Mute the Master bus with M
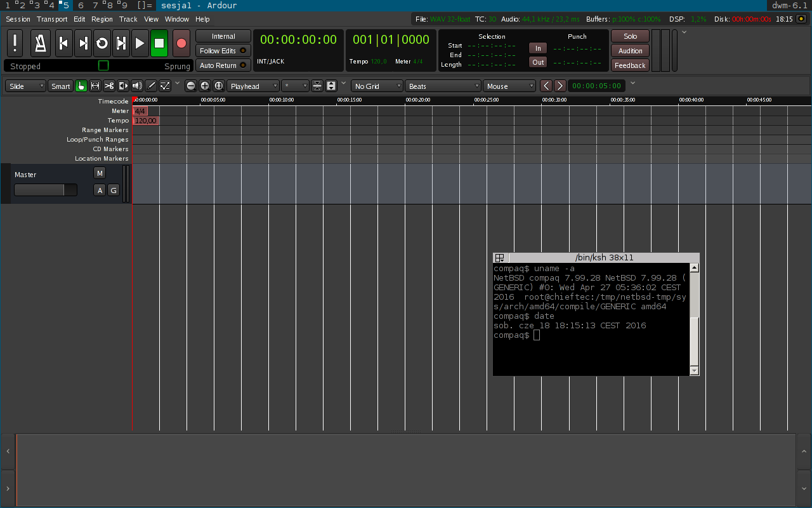Viewport: 812px width, 508px height. point(100,173)
